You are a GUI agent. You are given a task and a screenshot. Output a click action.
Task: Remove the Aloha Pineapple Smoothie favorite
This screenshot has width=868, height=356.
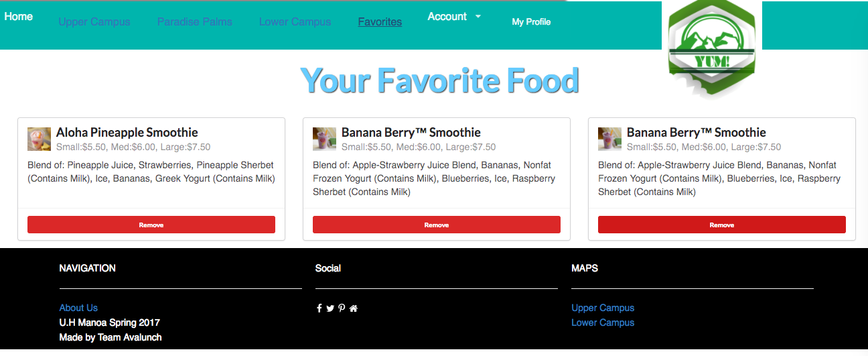pyautogui.click(x=151, y=225)
